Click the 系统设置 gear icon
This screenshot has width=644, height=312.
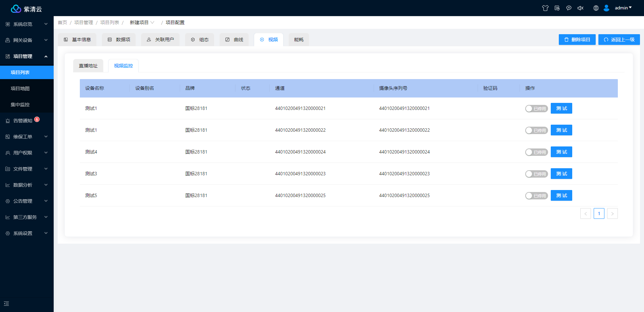pos(8,233)
